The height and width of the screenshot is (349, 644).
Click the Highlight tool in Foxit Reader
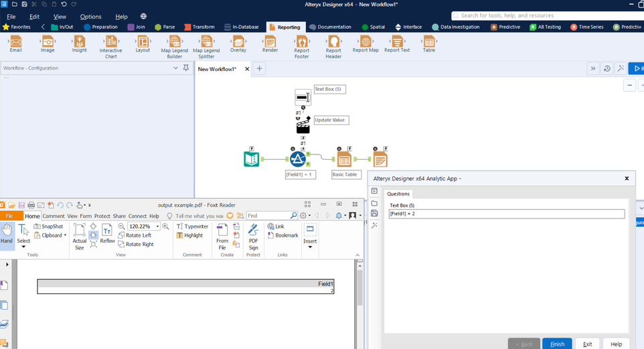[189, 235]
